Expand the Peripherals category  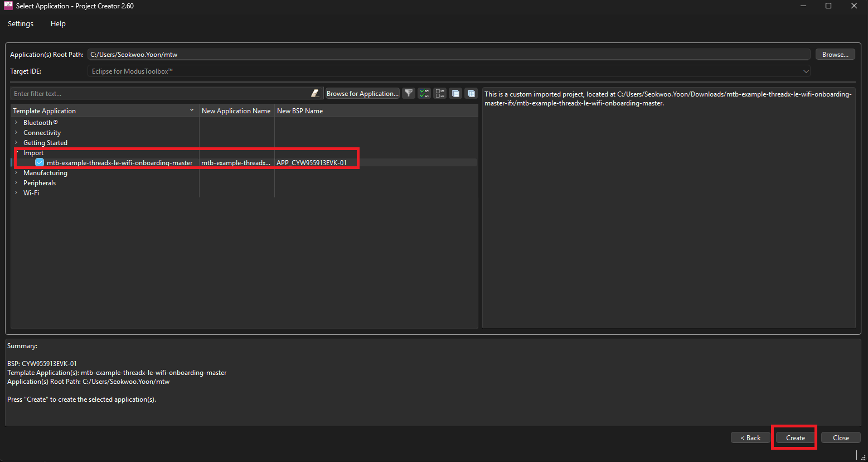(x=16, y=183)
